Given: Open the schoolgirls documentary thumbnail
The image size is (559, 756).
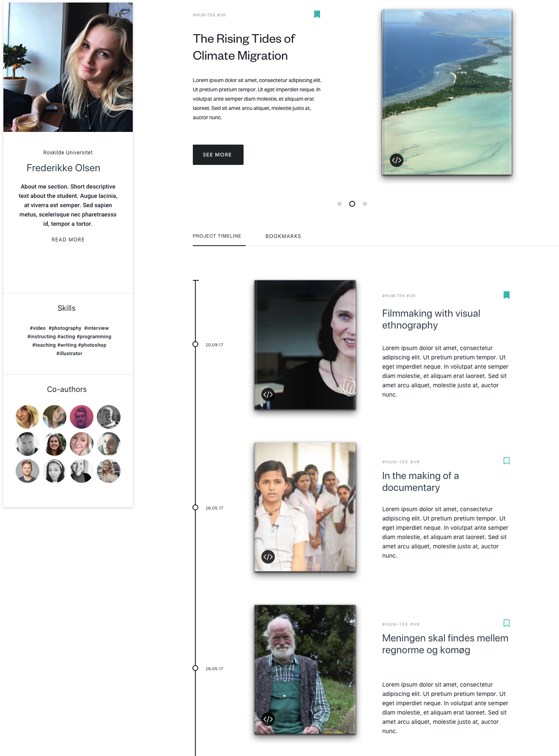Looking at the screenshot, I should point(305,507).
